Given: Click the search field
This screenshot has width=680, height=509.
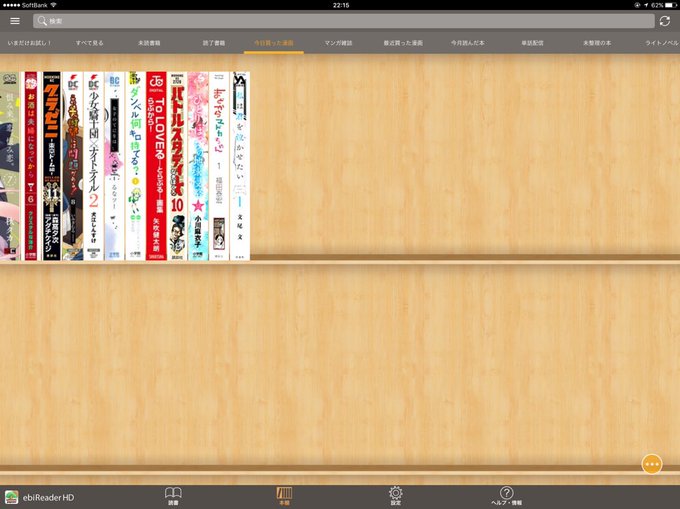Looking at the screenshot, I should point(343,21).
